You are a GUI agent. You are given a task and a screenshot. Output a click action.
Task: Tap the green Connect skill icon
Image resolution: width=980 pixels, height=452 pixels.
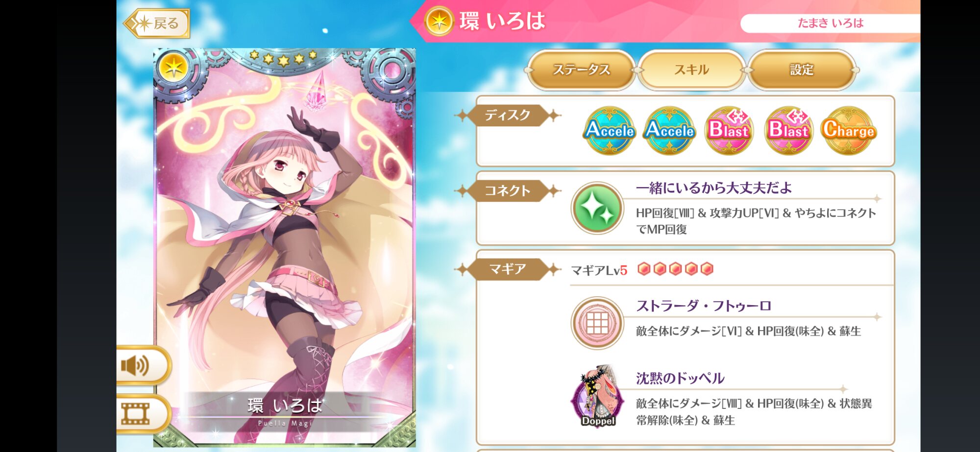coord(597,208)
